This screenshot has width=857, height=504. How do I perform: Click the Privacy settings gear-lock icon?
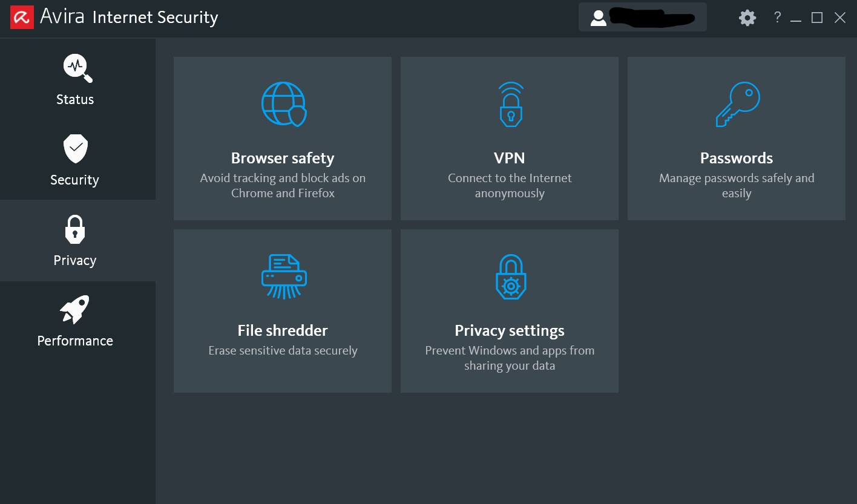pyautogui.click(x=510, y=277)
